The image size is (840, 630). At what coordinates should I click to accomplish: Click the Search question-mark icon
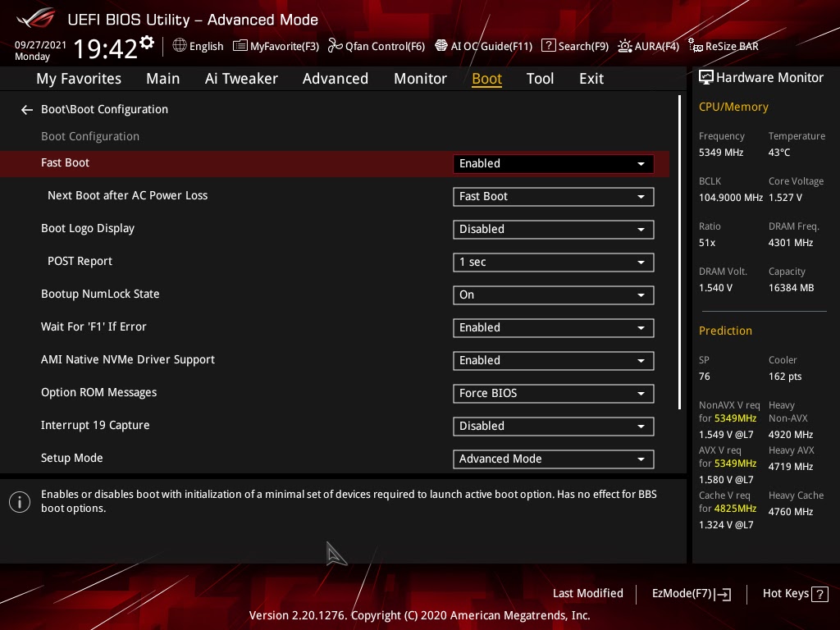pos(549,45)
